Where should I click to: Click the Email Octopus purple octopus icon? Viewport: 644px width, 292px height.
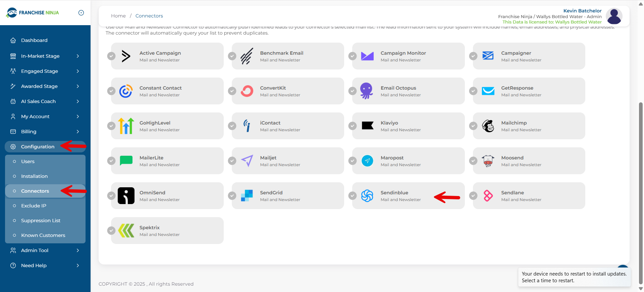(367, 91)
